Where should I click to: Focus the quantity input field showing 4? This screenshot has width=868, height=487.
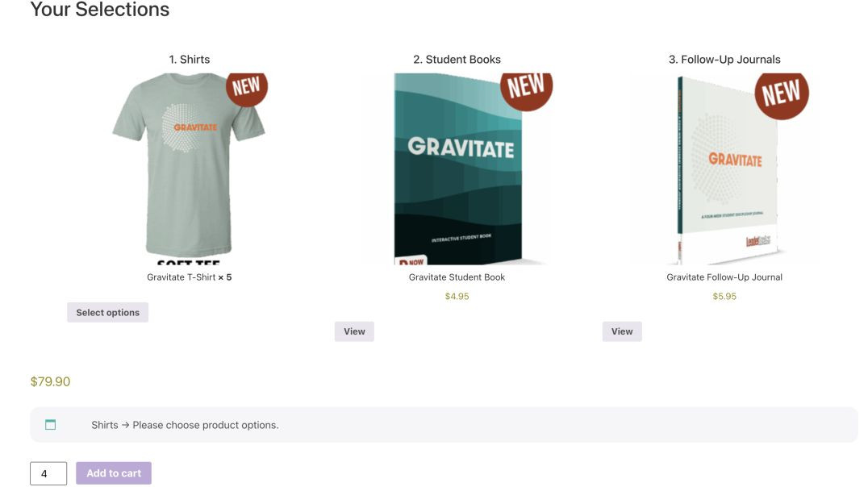[48, 473]
